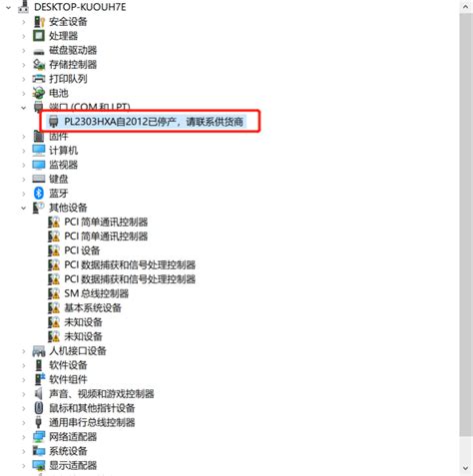Click the monitor (监视器) icon

(39, 165)
